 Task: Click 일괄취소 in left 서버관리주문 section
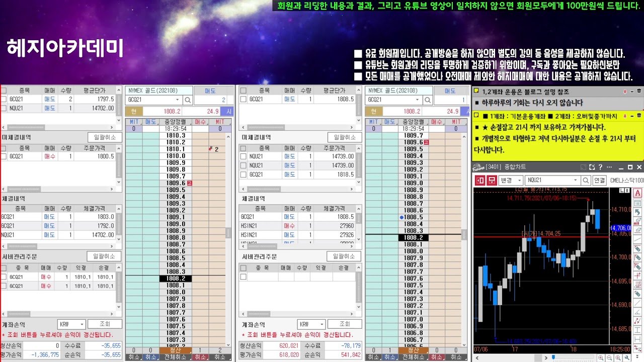tap(105, 256)
